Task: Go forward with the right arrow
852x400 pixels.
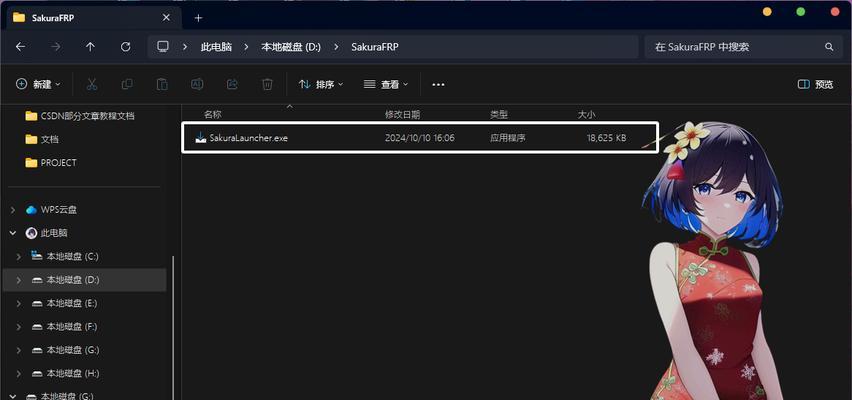Action: coord(55,47)
